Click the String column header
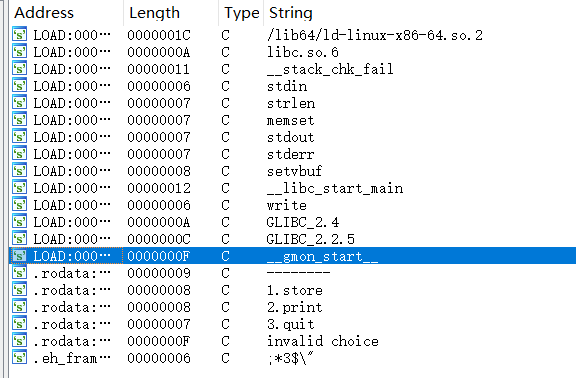This screenshot has width=576, height=378. pyautogui.click(x=291, y=13)
